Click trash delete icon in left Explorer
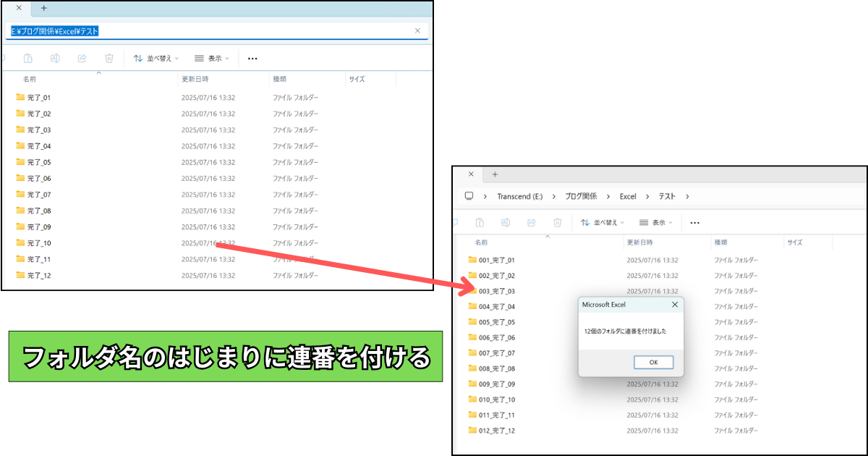Viewport: 868px width, 456px height. tap(109, 59)
